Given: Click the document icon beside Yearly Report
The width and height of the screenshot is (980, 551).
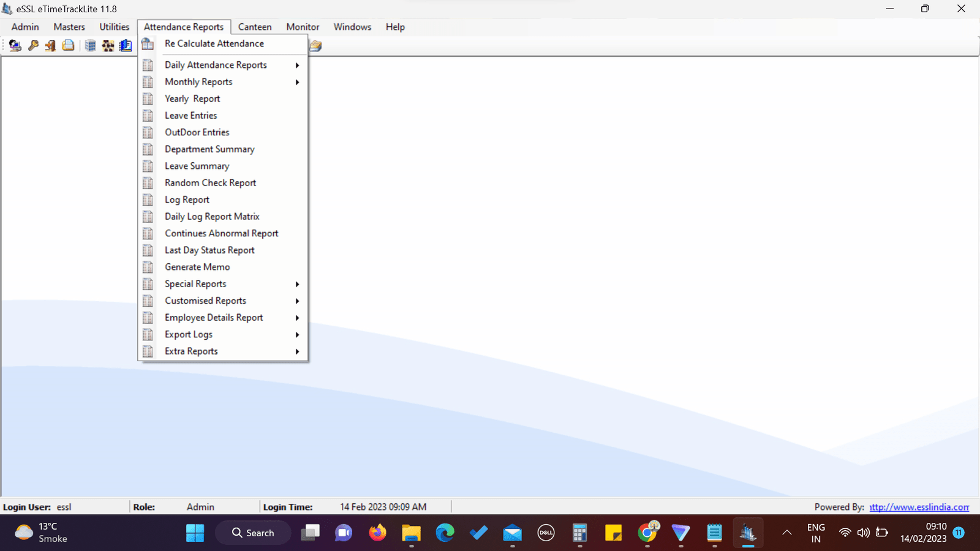Looking at the screenshot, I should [148, 99].
